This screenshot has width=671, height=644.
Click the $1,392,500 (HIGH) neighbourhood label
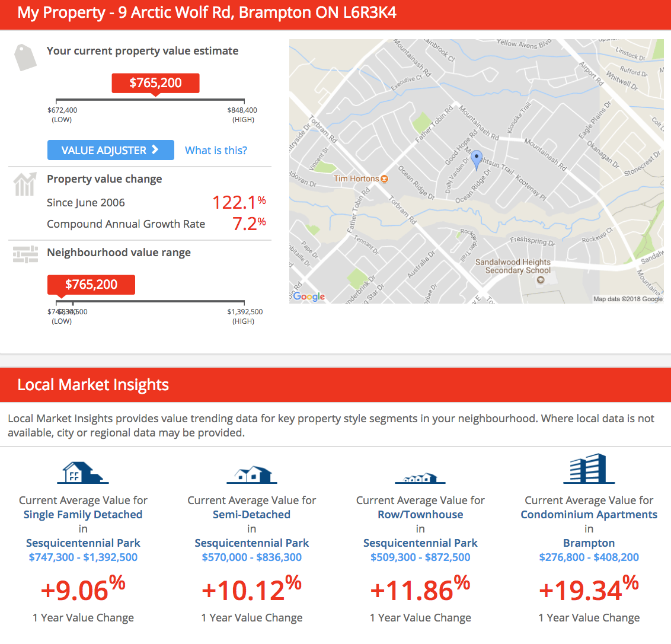244,317
